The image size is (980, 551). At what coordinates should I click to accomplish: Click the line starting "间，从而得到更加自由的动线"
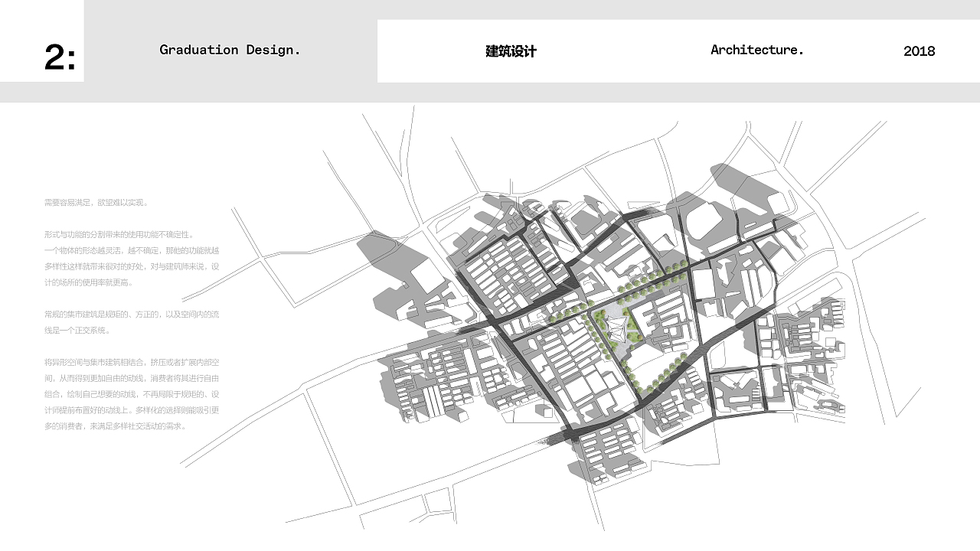coord(132,378)
